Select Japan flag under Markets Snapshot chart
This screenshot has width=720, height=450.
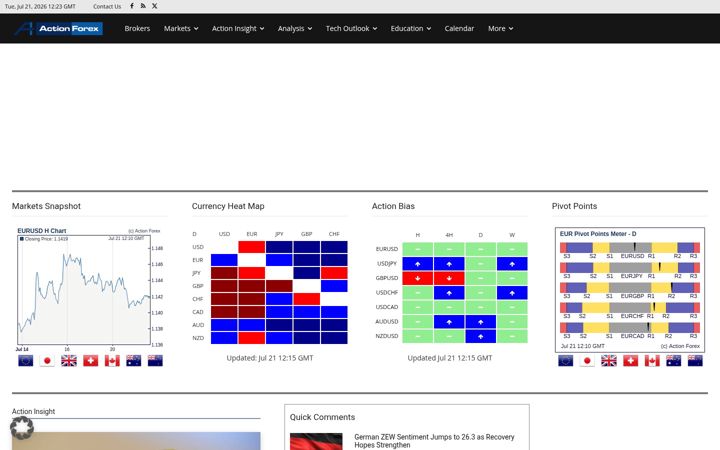[47, 360]
